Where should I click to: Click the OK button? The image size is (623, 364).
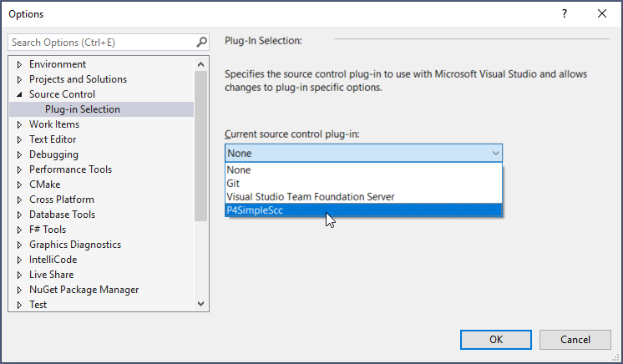pyautogui.click(x=496, y=340)
